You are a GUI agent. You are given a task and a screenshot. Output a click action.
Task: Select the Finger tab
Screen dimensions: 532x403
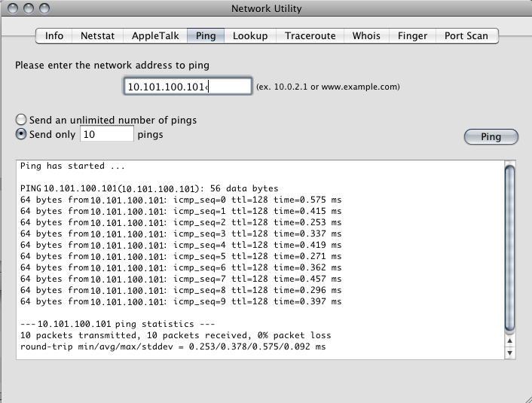coord(412,35)
